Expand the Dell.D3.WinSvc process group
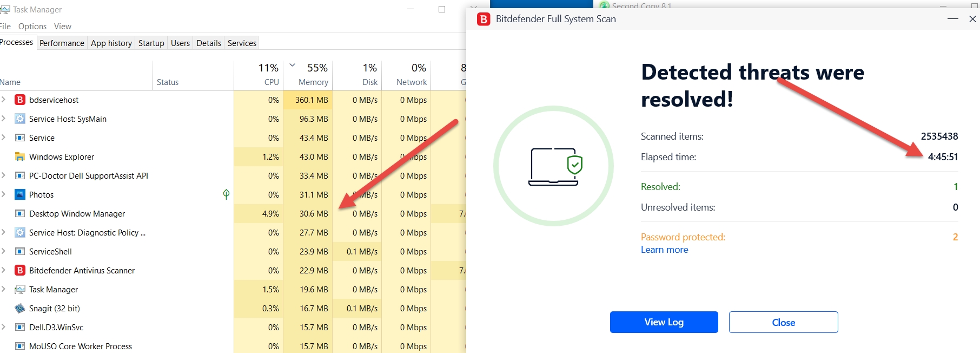The width and height of the screenshot is (980, 353). 4,327
